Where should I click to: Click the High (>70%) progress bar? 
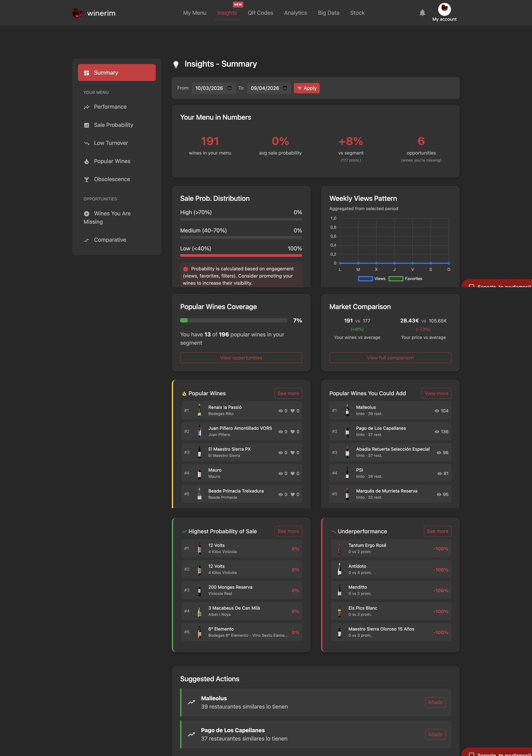[241, 219]
